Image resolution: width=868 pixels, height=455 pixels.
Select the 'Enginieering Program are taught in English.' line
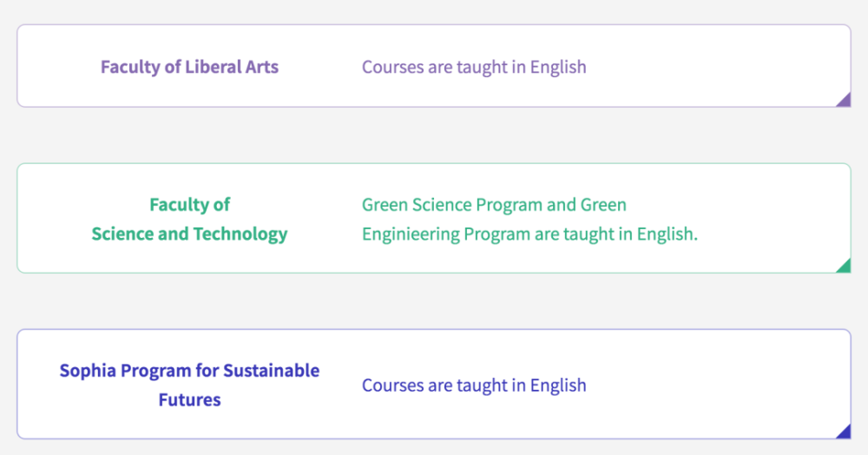pyautogui.click(x=529, y=234)
